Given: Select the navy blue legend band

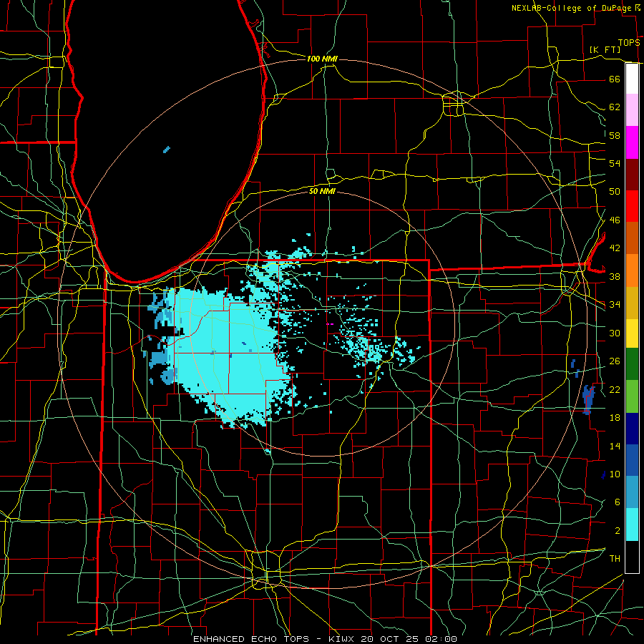Looking at the screenshot, I should point(632,429).
